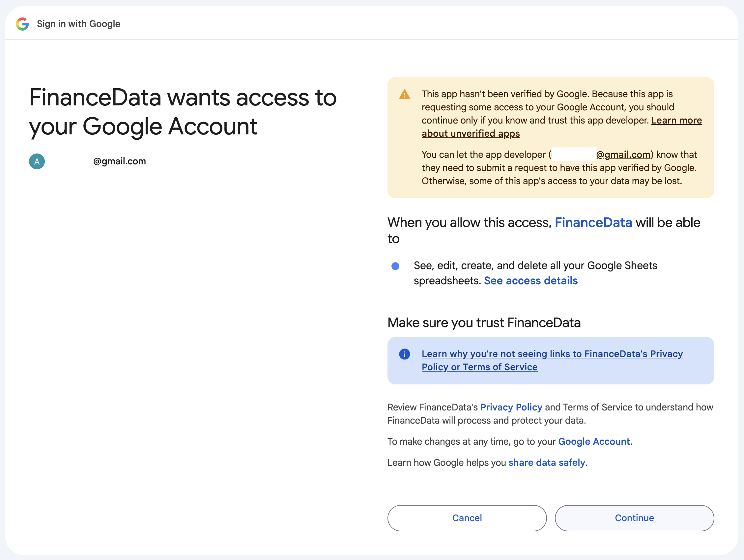744x560 pixels.
Task: Open See access details link
Action: (x=531, y=281)
